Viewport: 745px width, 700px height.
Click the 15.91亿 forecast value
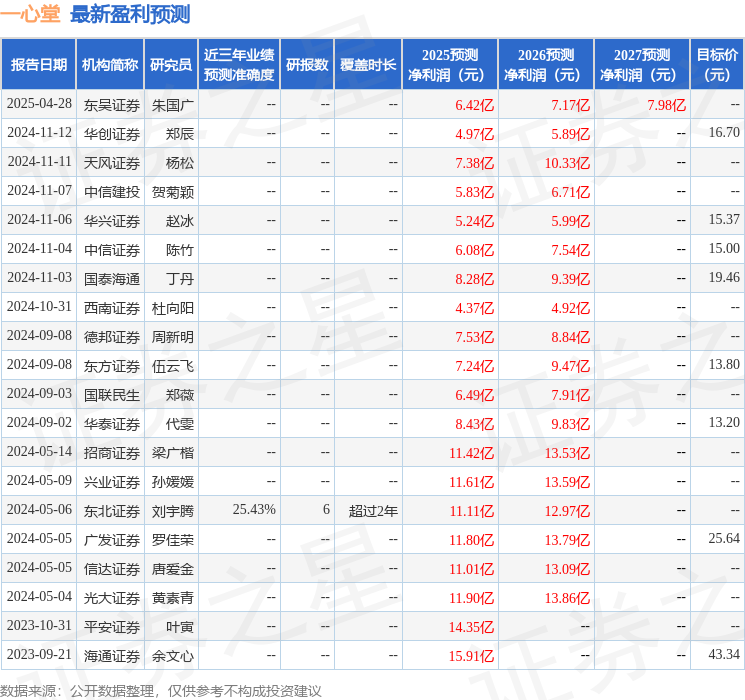coord(471,656)
